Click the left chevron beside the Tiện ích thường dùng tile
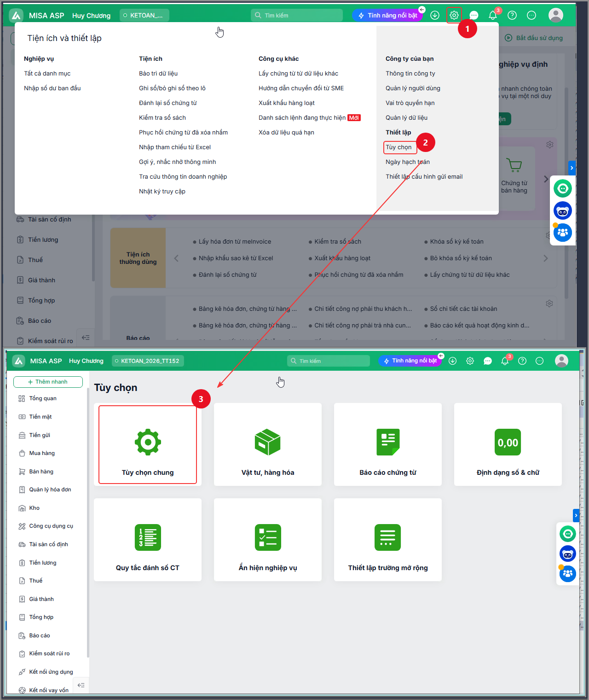Screen dimensions: 589x700 pyautogui.click(x=176, y=258)
